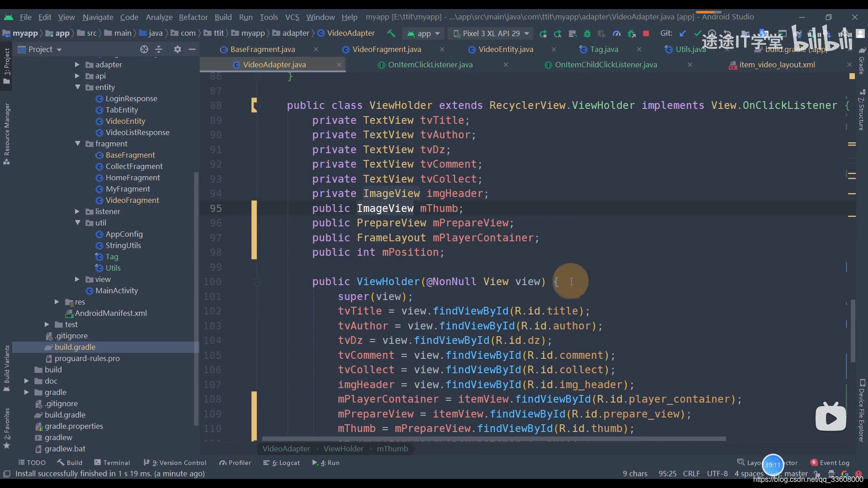Expand the res folder
Viewport: 868px width, 488px height.
[57, 302]
